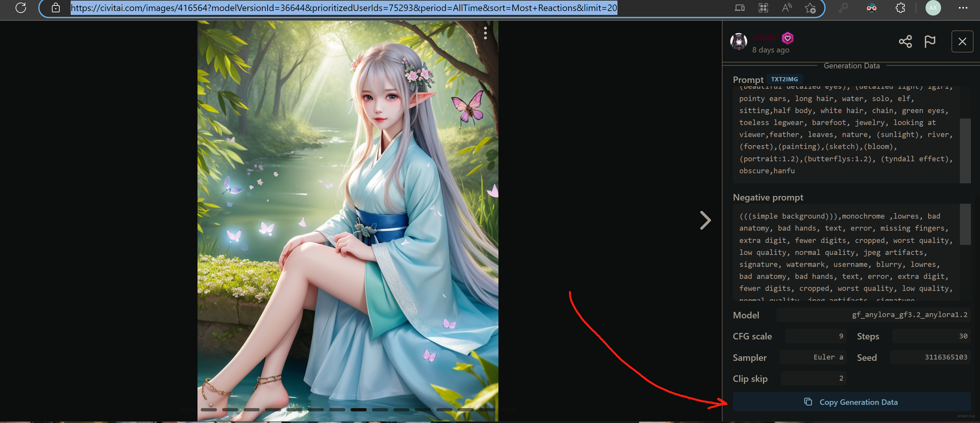Click the flag icon to report this image

click(930, 41)
